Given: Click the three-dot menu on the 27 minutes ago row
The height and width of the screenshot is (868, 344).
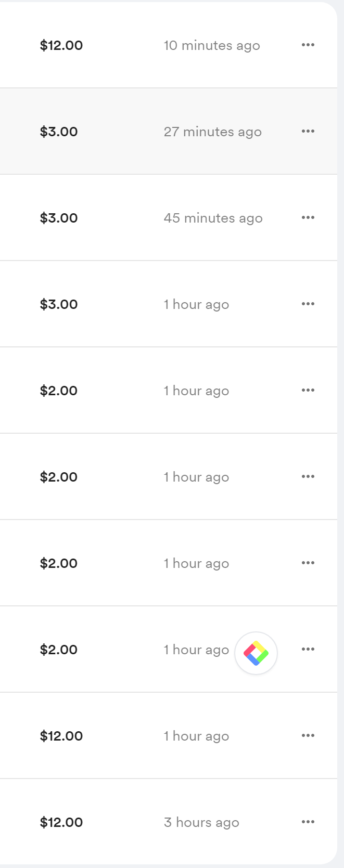Looking at the screenshot, I should (308, 132).
